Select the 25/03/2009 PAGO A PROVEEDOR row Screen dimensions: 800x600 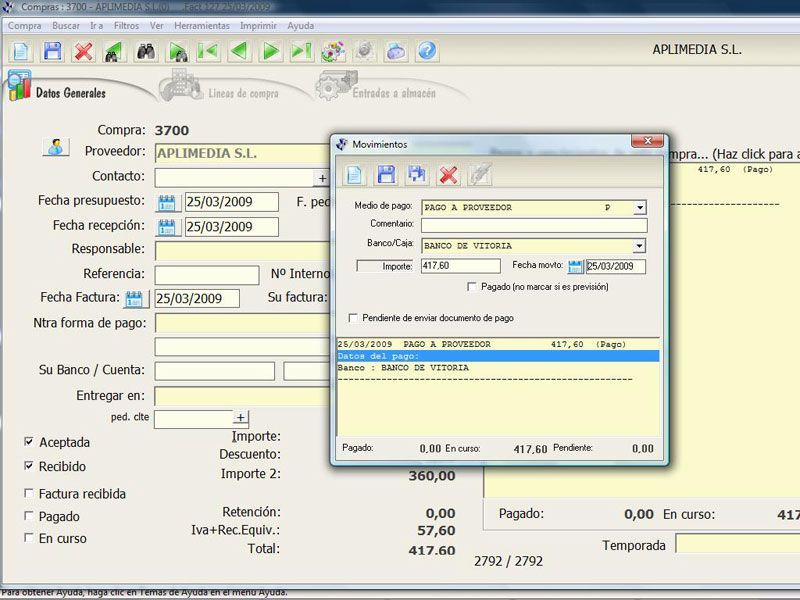(x=498, y=344)
